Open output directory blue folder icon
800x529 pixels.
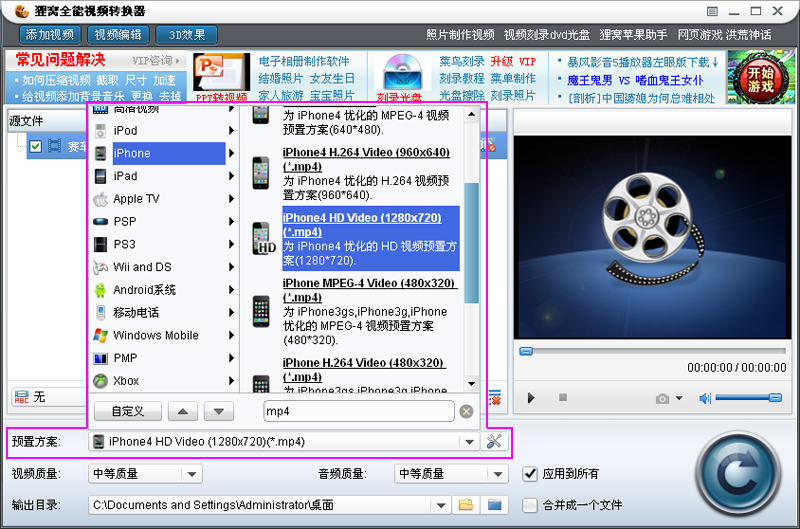[x=494, y=505]
